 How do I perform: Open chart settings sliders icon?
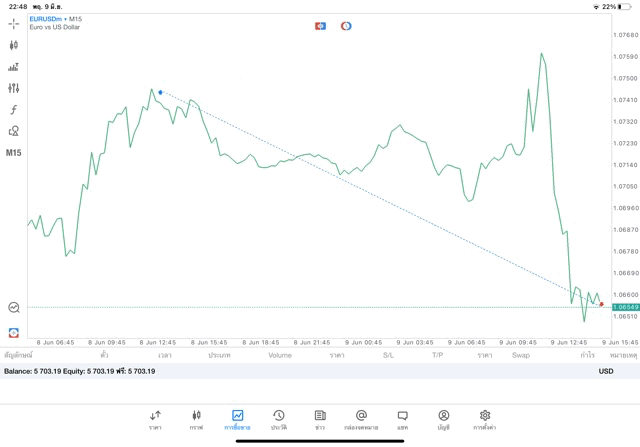tap(14, 88)
